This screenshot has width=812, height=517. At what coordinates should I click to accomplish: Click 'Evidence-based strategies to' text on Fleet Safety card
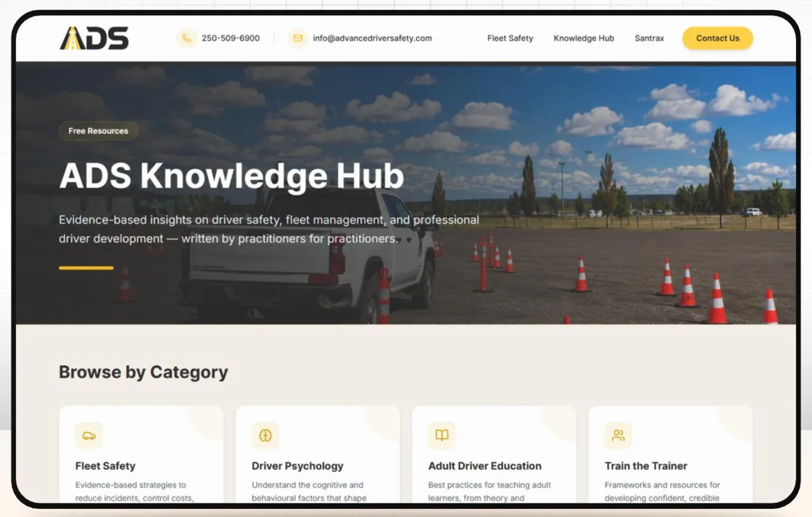click(131, 485)
